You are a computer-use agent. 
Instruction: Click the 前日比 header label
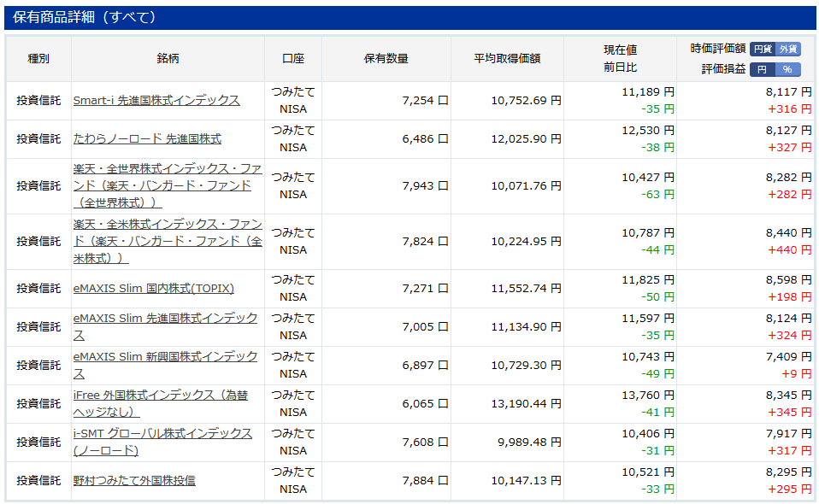tap(621, 67)
